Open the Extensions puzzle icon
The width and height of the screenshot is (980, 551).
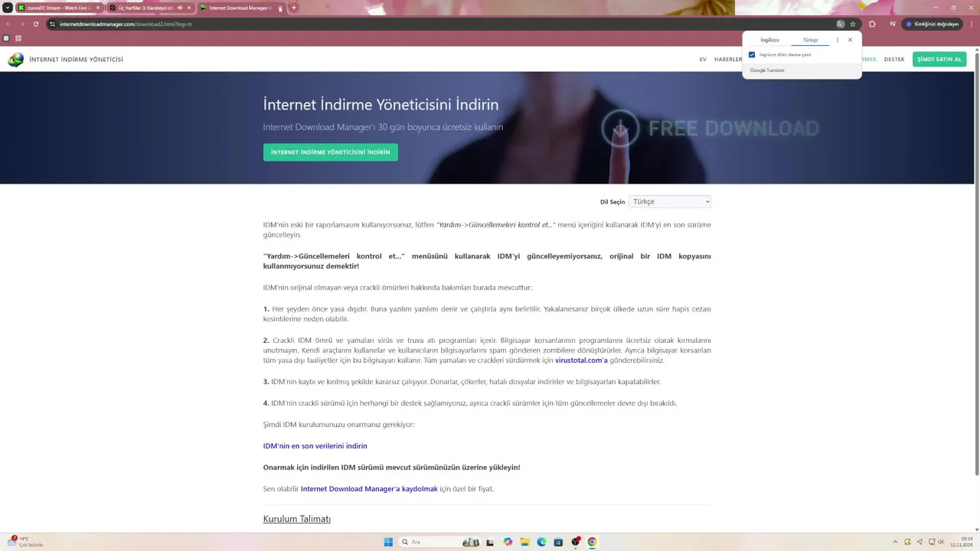[872, 24]
